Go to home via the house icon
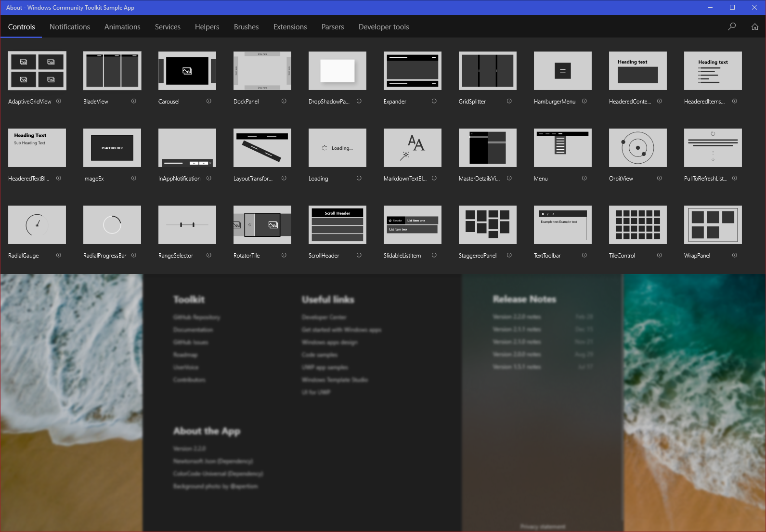This screenshot has height=532, width=766. (x=755, y=26)
